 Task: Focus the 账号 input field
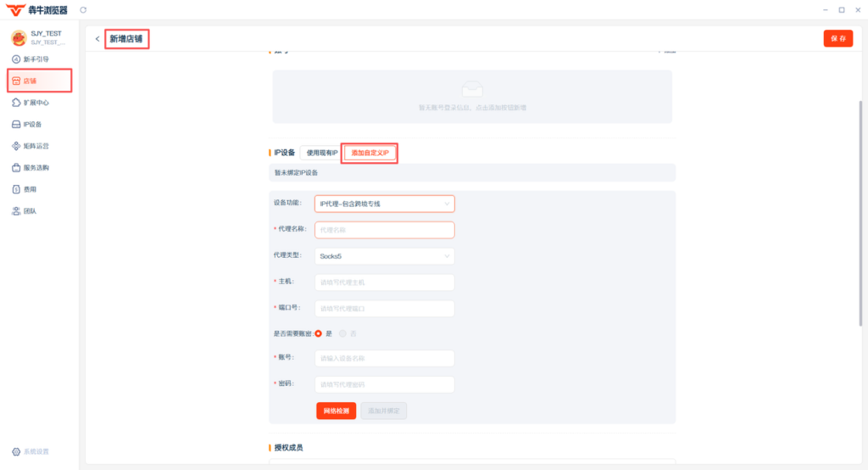(385, 358)
